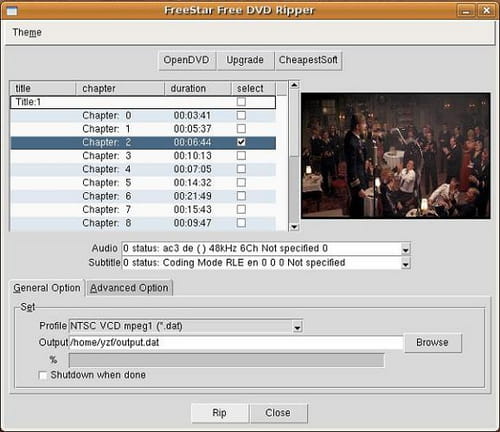This screenshot has height=432, width=500.
Task: Select the Chapter: 6 row
Action: point(143,196)
